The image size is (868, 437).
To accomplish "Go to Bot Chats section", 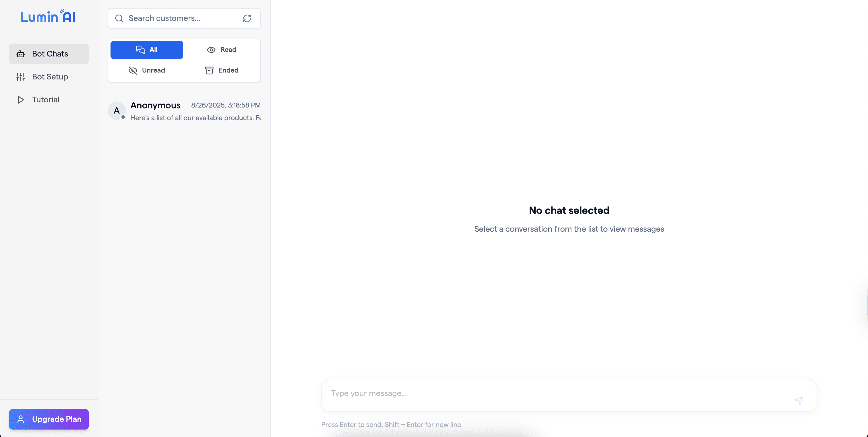I will click(50, 54).
